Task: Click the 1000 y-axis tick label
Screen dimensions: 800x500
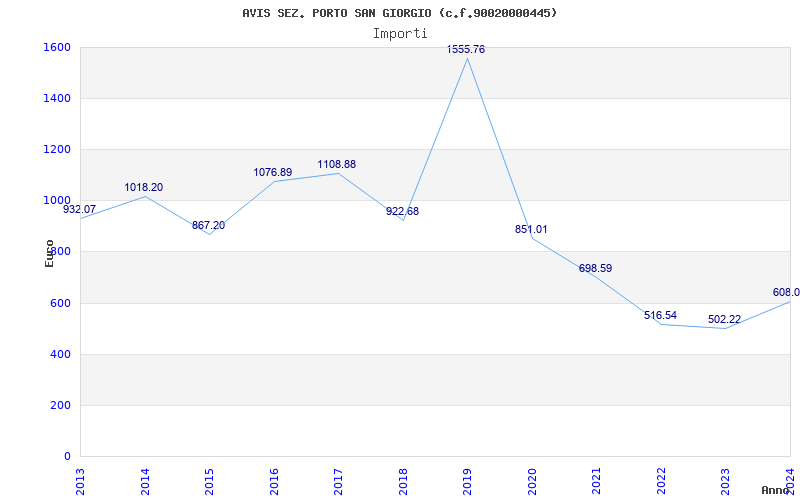Action: click(57, 201)
